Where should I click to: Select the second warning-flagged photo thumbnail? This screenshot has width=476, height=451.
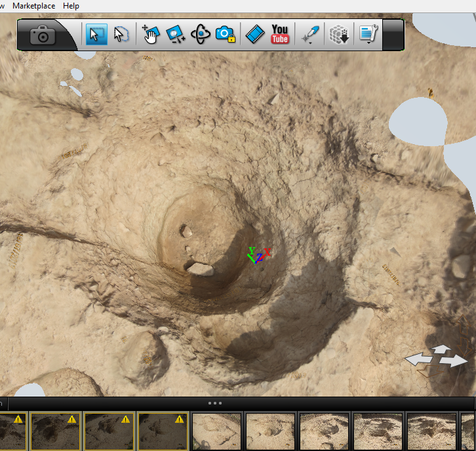click(55, 431)
